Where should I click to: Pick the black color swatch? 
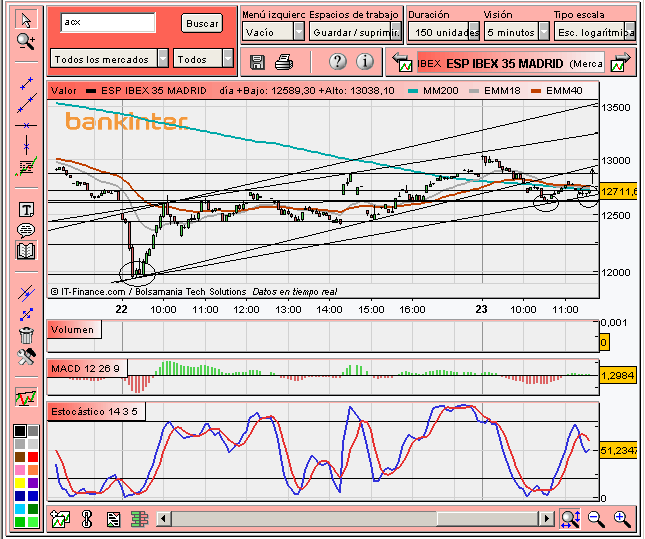[20, 430]
